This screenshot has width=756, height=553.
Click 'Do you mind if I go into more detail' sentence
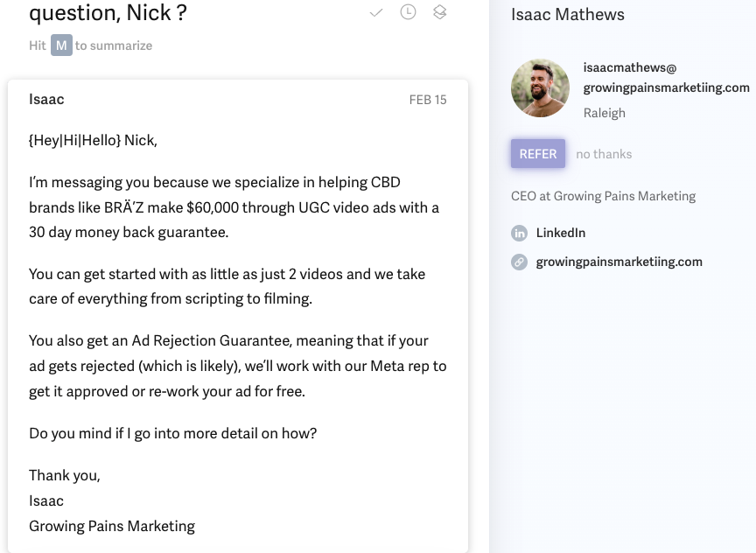click(172, 433)
